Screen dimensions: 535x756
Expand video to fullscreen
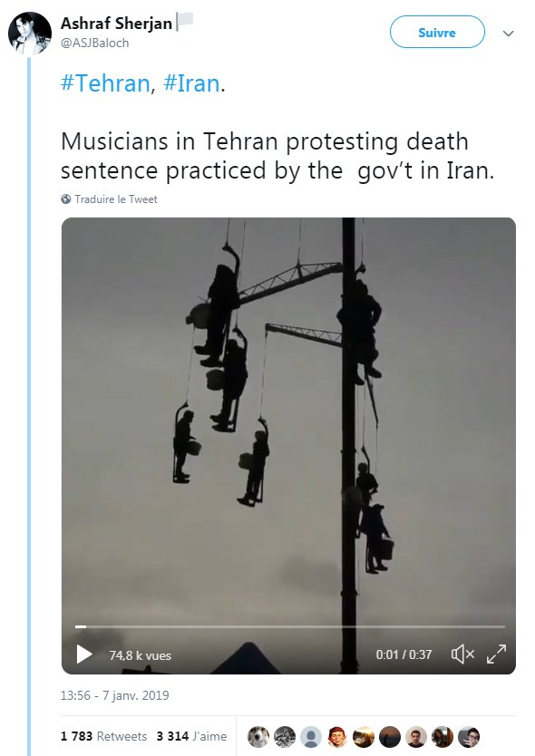tap(496, 654)
